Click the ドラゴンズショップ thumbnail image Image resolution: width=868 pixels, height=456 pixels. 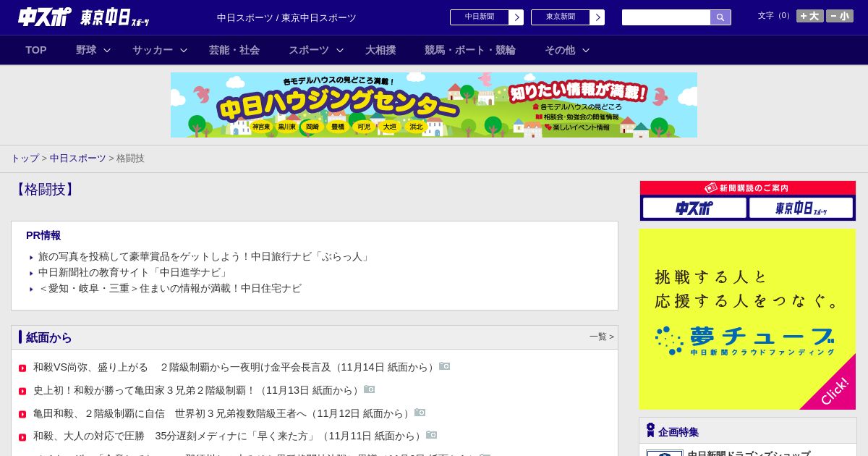665,453
